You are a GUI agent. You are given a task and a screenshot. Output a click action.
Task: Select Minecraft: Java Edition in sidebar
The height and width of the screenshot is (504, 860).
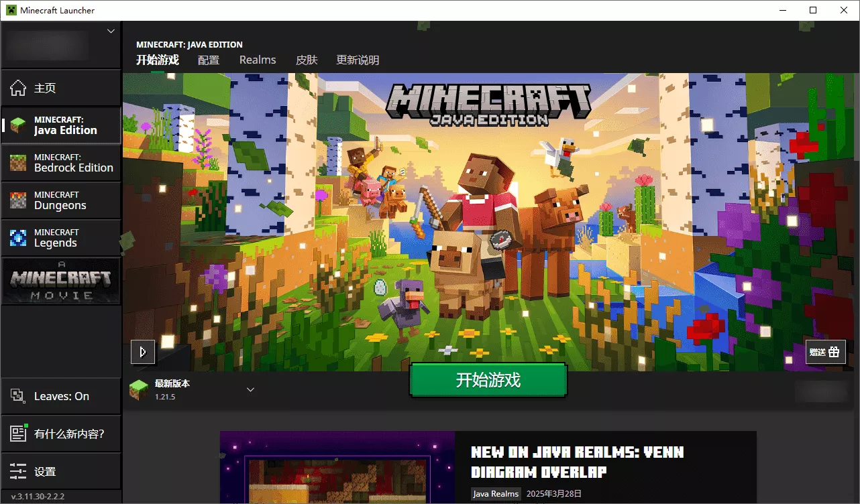(x=60, y=125)
